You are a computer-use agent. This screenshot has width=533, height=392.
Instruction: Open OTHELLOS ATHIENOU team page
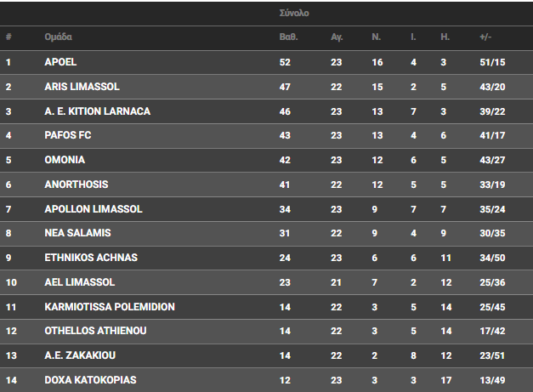coord(95,331)
